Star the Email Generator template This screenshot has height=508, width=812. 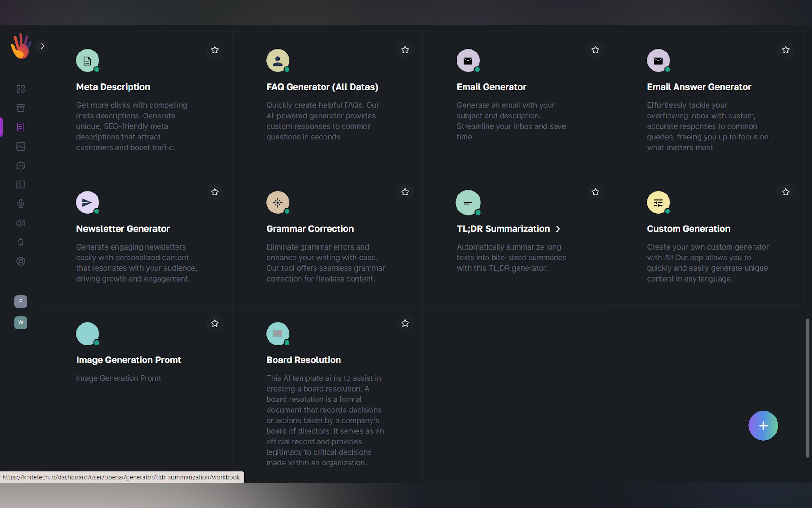(x=595, y=50)
